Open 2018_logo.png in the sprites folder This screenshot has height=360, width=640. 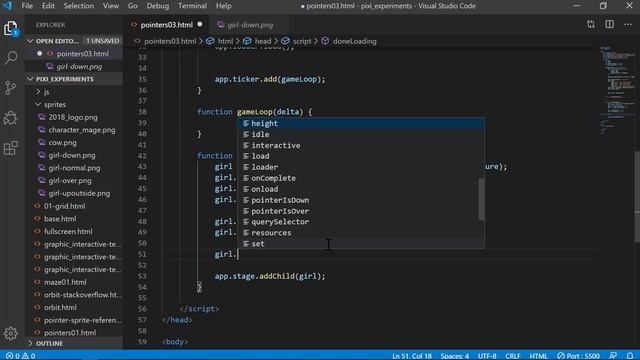point(73,117)
